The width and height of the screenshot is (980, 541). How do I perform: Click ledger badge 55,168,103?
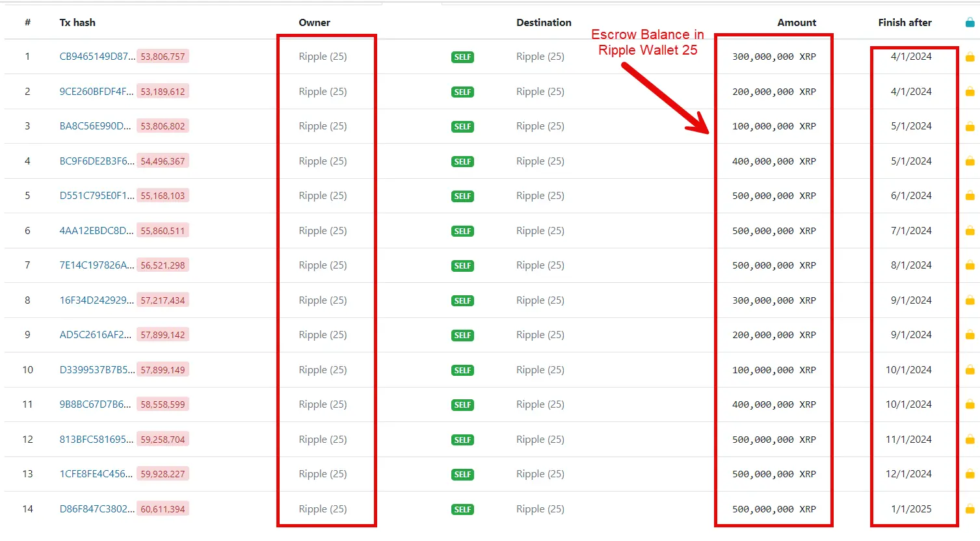pyautogui.click(x=163, y=196)
